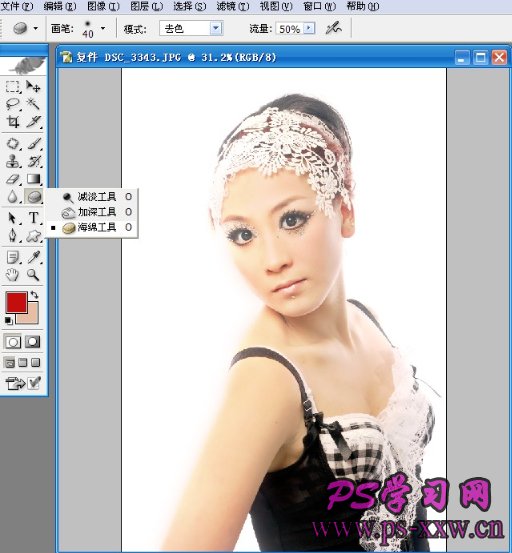Choose 海绵工具 from the tool flyout
Screen dimensions: 512x553
pos(92,227)
